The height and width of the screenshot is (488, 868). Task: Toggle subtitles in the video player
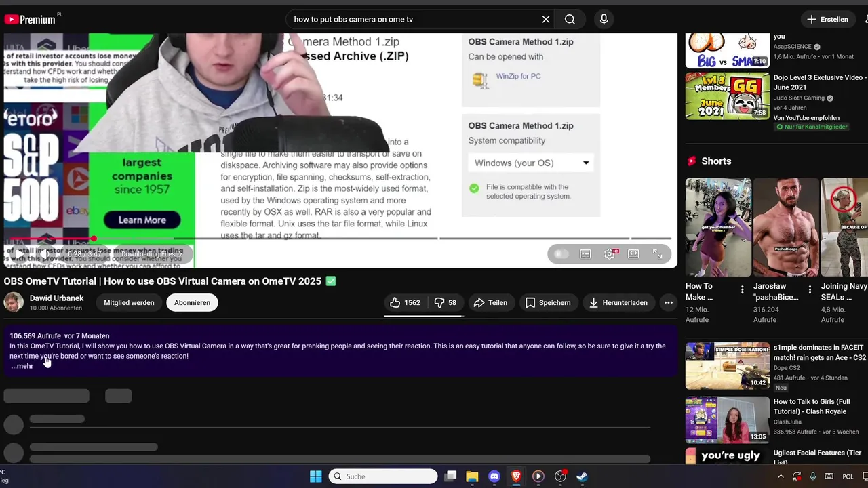(x=585, y=254)
